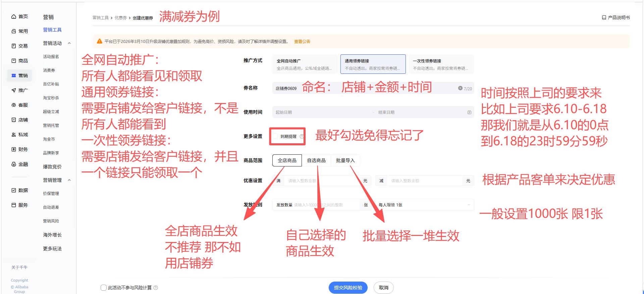
Task: Select the 全店商品 tab
Action: [x=287, y=160]
